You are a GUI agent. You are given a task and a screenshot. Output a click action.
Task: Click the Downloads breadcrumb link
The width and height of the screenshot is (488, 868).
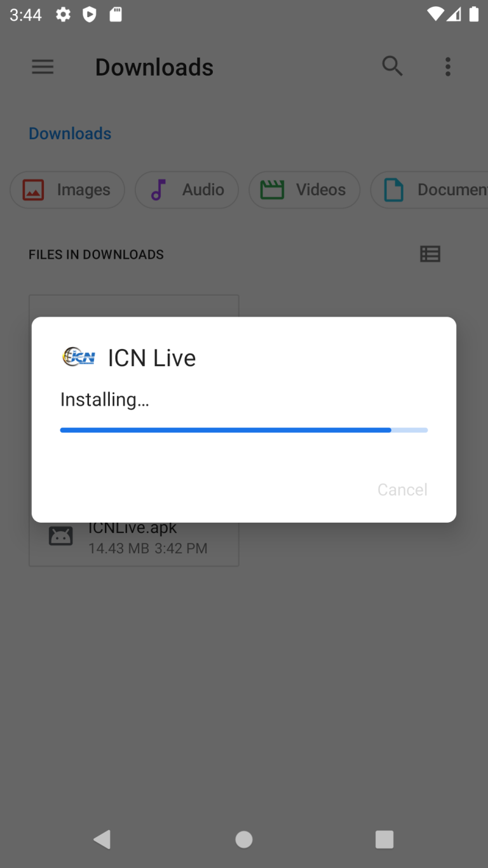(x=70, y=134)
